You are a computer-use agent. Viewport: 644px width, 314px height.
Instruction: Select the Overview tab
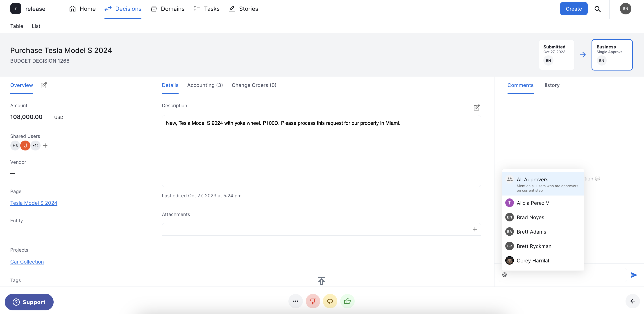coord(21,85)
